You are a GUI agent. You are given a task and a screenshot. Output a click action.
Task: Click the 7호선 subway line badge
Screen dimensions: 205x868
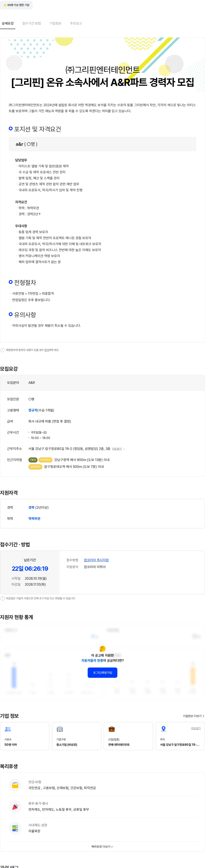[x=33, y=460]
